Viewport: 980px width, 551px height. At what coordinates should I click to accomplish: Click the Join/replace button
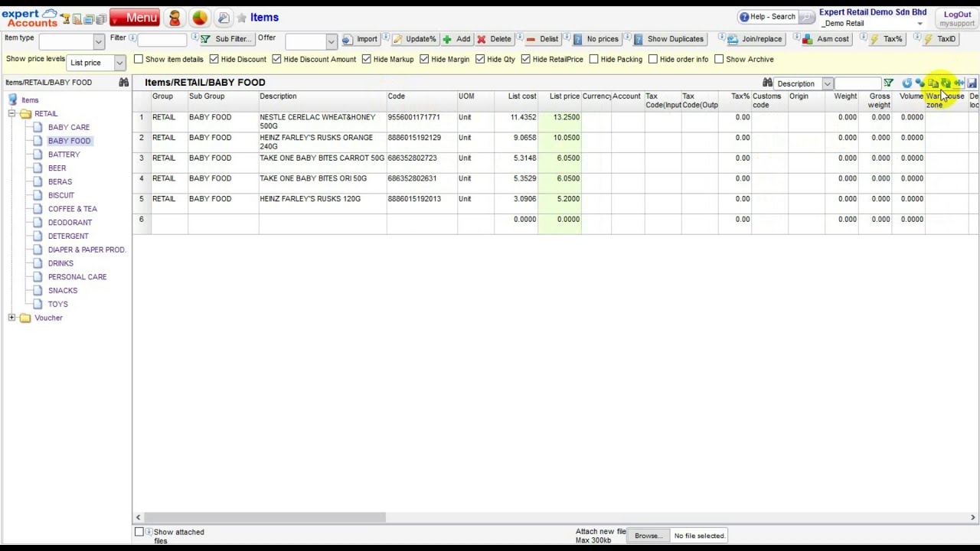pos(755,39)
